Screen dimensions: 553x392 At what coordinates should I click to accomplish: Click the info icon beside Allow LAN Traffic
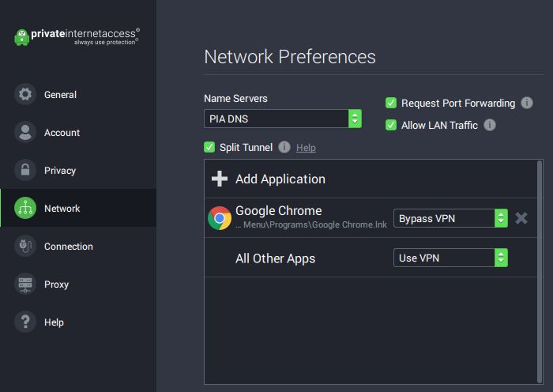coord(490,125)
